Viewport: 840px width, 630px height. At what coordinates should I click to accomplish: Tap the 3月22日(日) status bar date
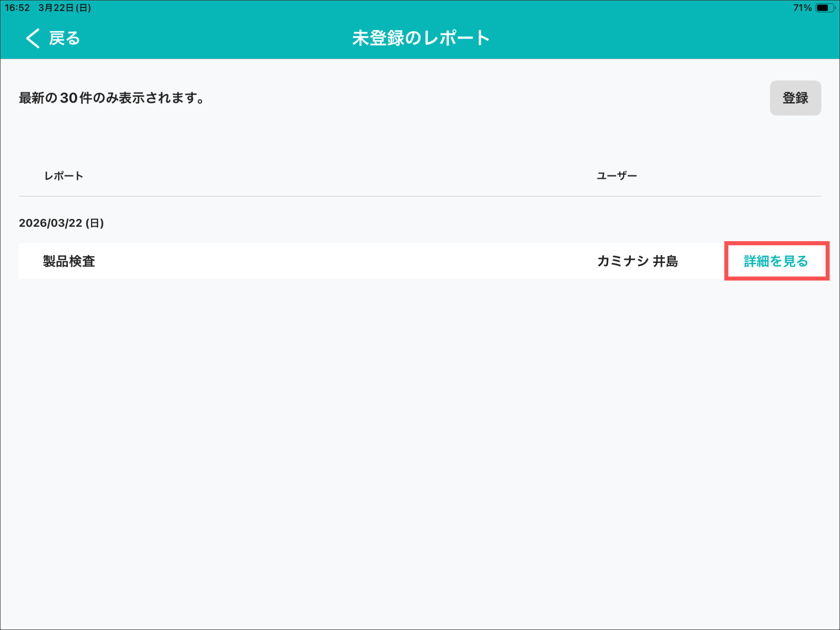[x=65, y=8]
